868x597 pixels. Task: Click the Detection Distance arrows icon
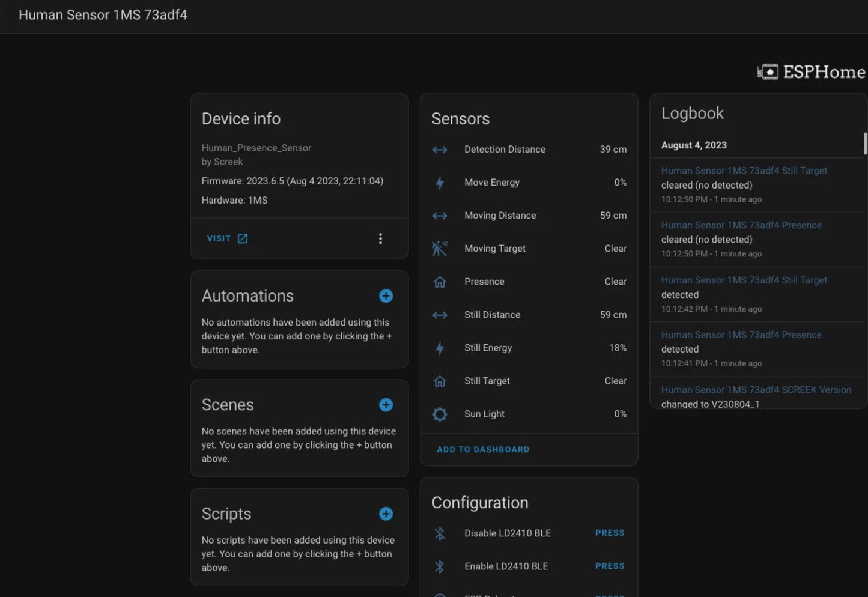[440, 150]
